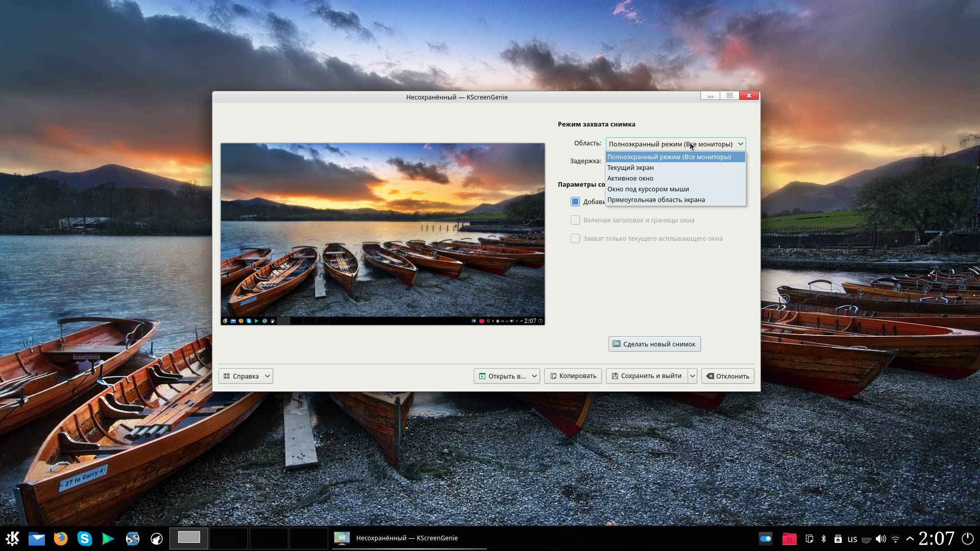The height and width of the screenshot is (551, 980).
Task: Click the clipboard tray icon
Action: pos(809,538)
